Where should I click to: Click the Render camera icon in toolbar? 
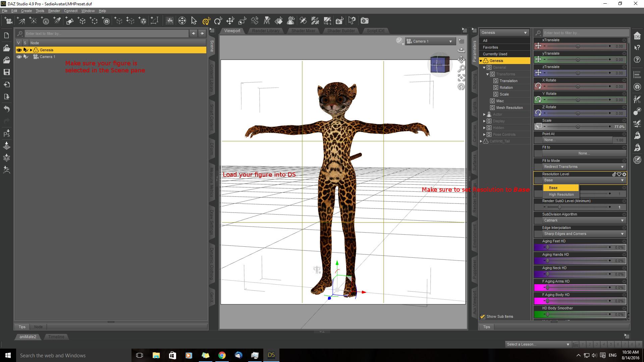[x=364, y=21]
